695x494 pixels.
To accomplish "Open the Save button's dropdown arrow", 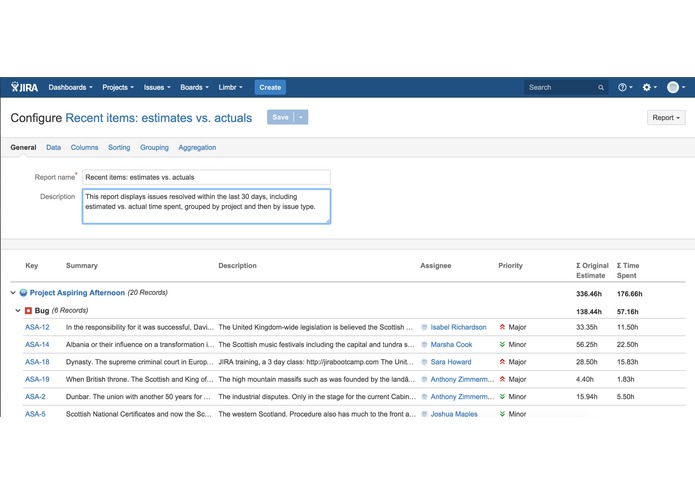I will (x=301, y=117).
